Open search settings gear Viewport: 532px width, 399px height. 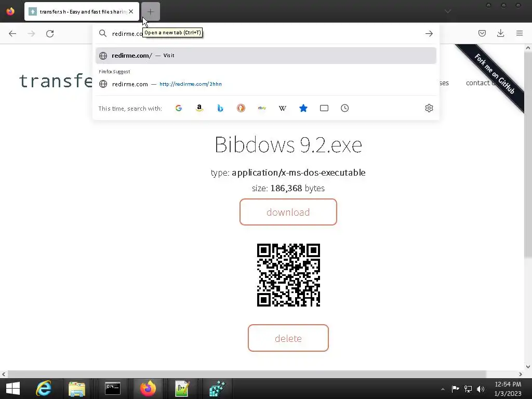click(429, 108)
